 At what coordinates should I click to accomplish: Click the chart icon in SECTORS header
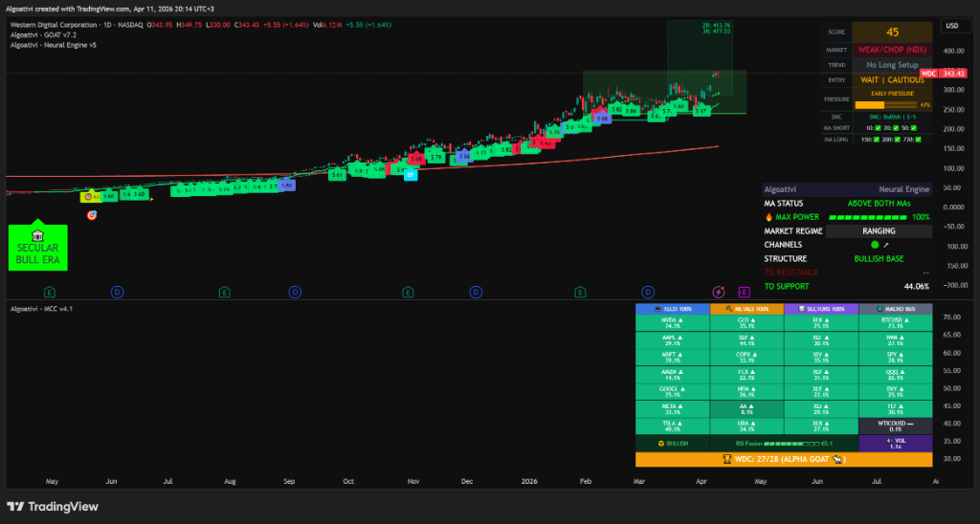click(x=802, y=309)
